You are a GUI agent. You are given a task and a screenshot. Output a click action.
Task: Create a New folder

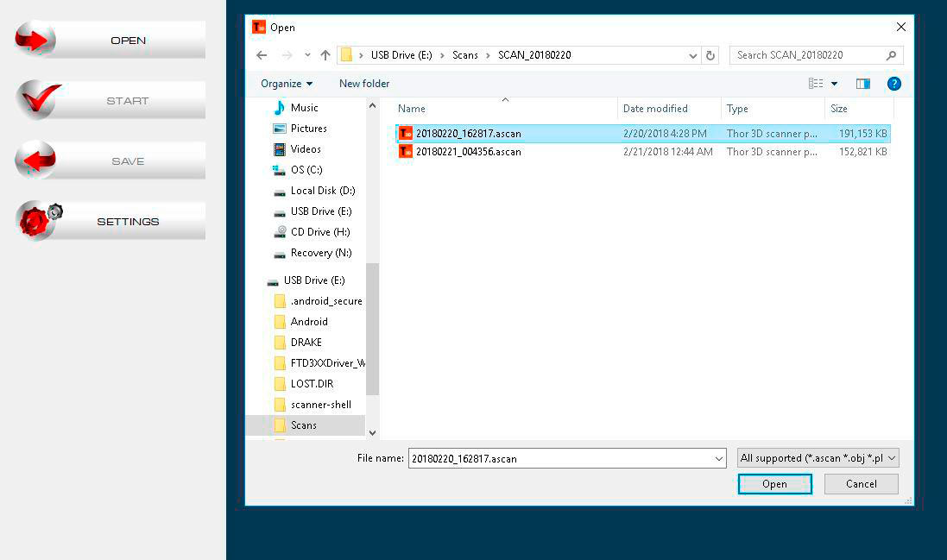tap(364, 84)
